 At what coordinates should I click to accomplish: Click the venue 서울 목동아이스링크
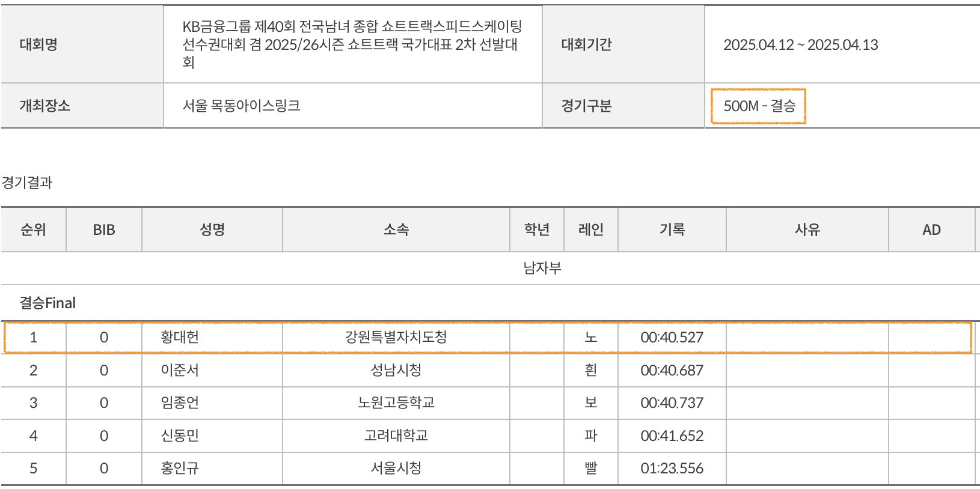click(241, 106)
